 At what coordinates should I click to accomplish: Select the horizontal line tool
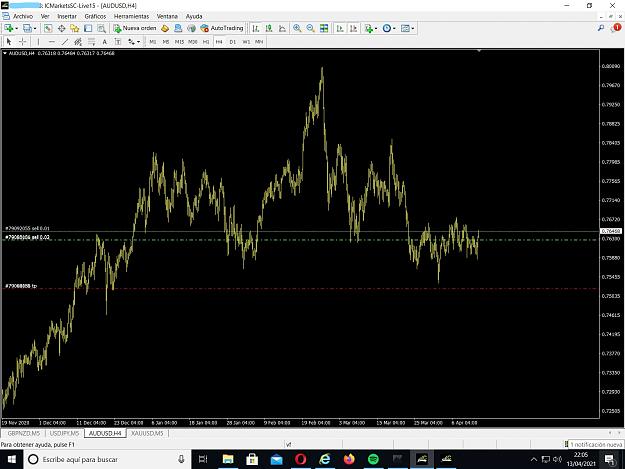tap(51, 41)
